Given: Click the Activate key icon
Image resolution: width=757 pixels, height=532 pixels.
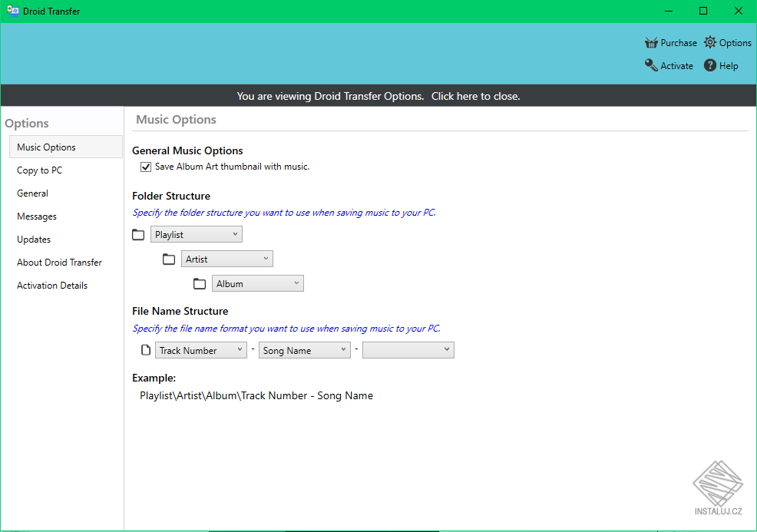Looking at the screenshot, I should coord(651,65).
